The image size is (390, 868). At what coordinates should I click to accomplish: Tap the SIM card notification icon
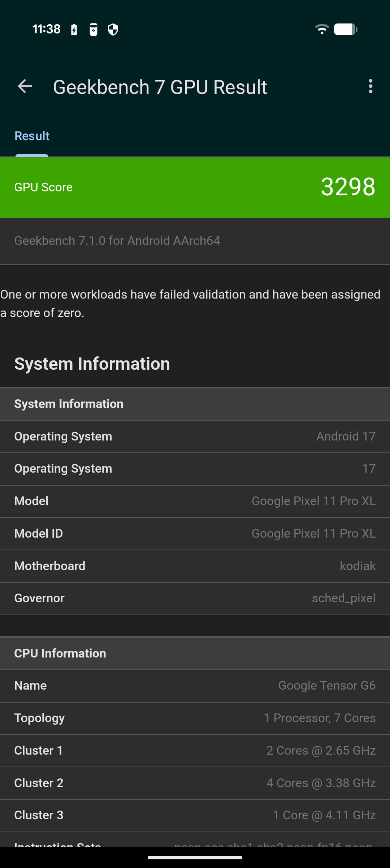click(94, 29)
